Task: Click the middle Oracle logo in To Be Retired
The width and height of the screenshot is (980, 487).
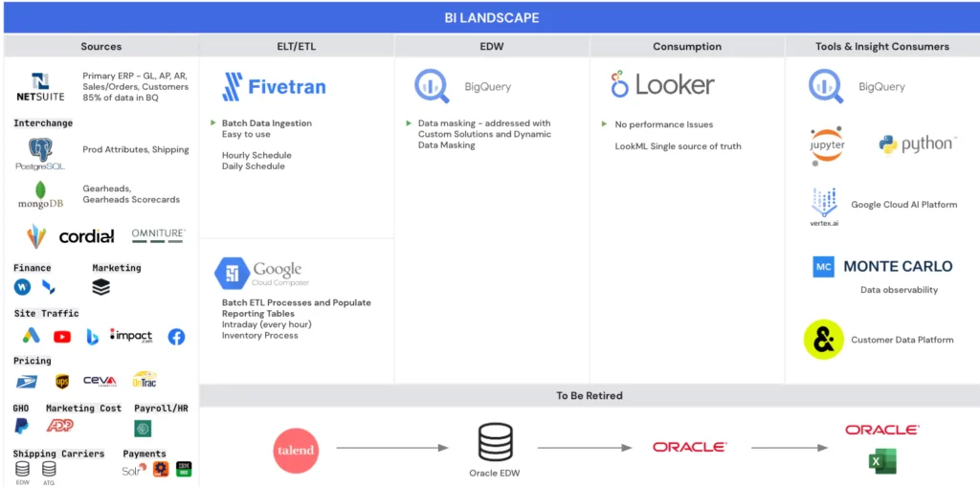Action: coord(689,447)
